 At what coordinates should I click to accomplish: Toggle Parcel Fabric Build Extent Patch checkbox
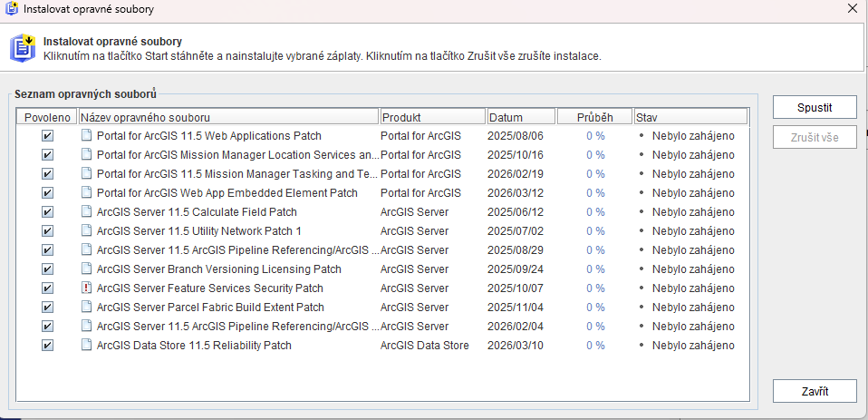pyautogui.click(x=48, y=308)
